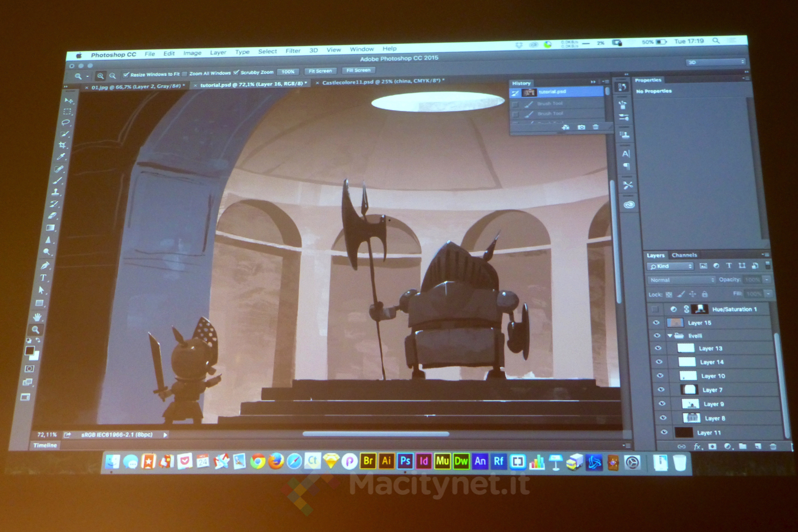Open the 3D workspace switcher dropdown
This screenshot has height=532, width=798.
click(716, 62)
